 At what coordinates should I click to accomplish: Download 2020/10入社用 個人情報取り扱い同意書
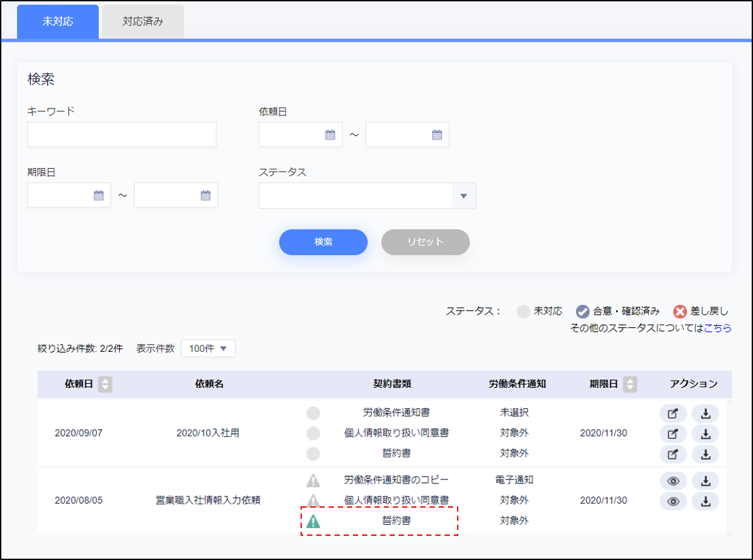tap(705, 434)
